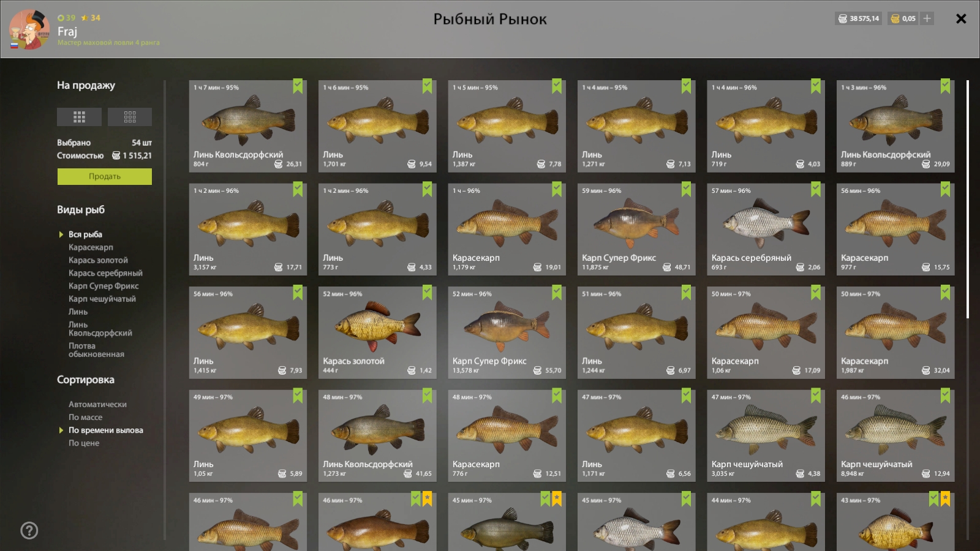This screenshot has height=551, width=980.
Task: Click the coin icon beside price 32,04
Action: click(926, 370)
